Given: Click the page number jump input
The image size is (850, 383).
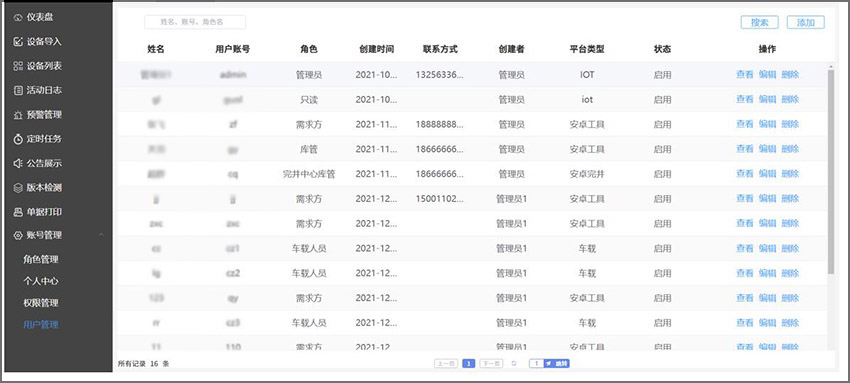Looking at the screenshot, I should click(x=536, y=363).
